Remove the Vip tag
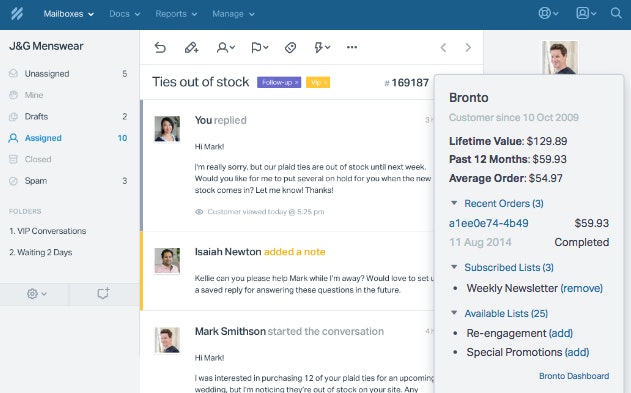631x393 pixels. coord(325,82)
